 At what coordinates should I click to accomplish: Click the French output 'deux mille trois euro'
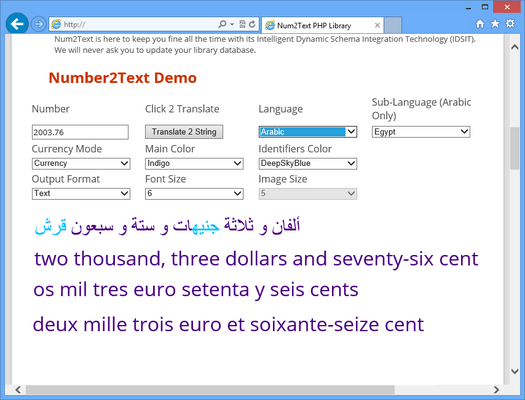tap(228, 324)
